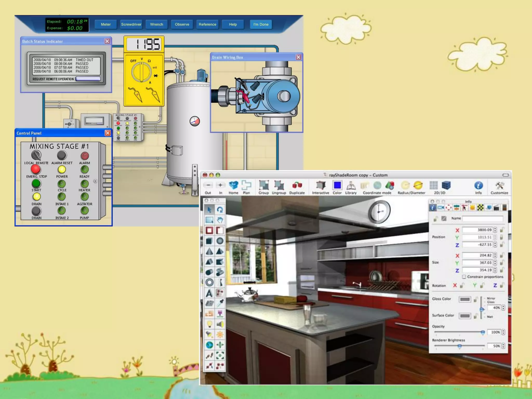
Task: Click the Duplicate toolbar icon
Action: coord(297,186)
